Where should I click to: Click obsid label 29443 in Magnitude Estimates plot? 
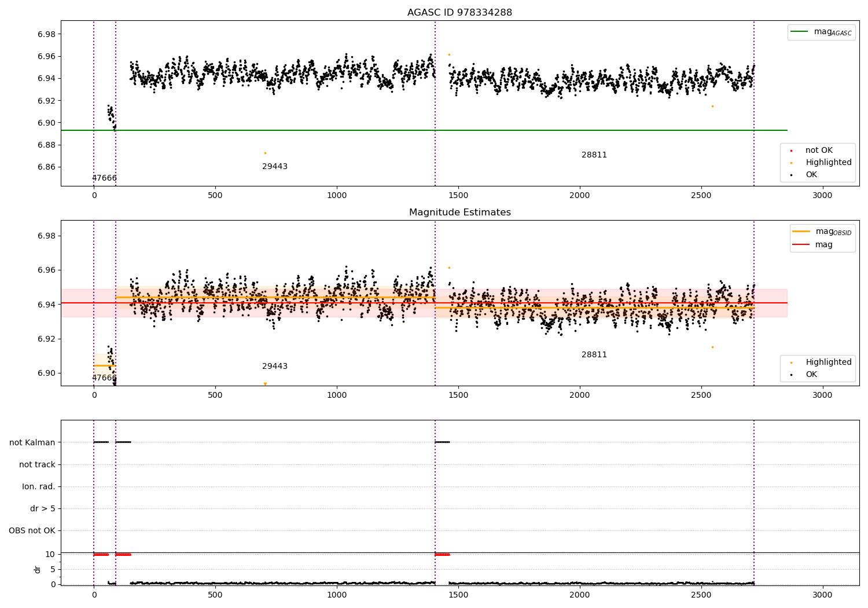tap(275, 367)
